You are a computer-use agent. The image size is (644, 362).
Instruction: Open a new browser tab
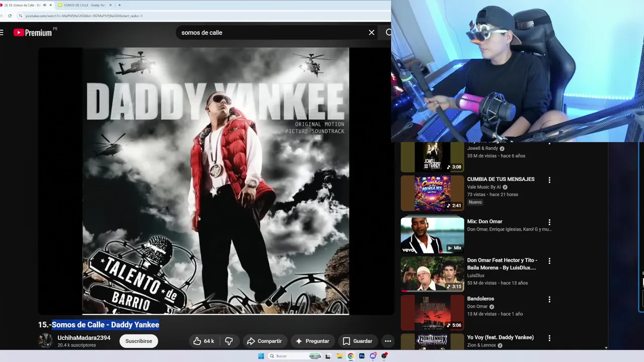pyautogui.click(x=119, y=5)
